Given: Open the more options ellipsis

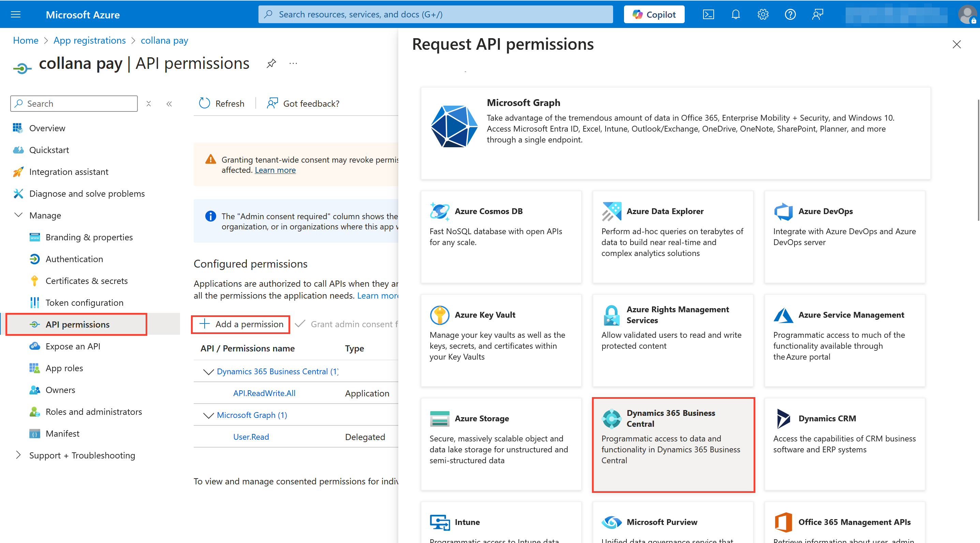Looking at the screenshot, I should click(x=293, y=63).
